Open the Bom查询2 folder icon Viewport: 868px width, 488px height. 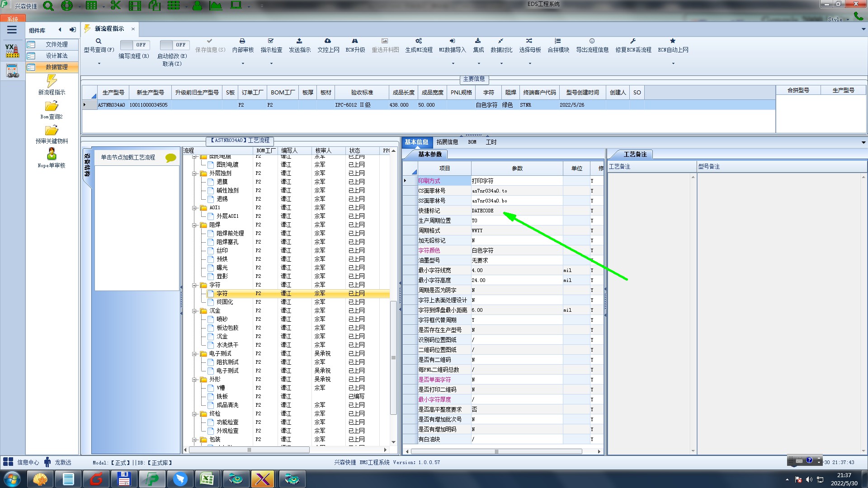coord(52,106)
